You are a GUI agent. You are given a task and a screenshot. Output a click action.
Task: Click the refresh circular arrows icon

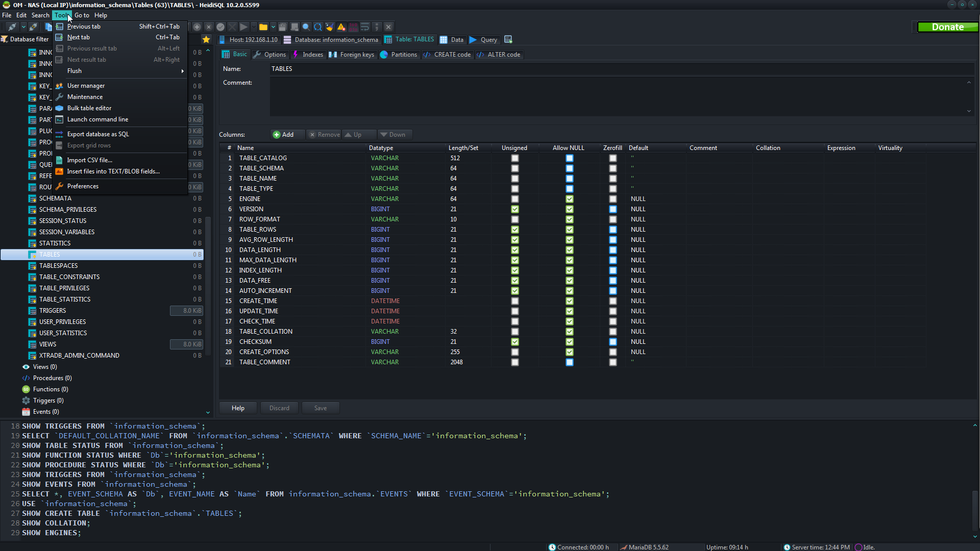click(x=318, y=27)
